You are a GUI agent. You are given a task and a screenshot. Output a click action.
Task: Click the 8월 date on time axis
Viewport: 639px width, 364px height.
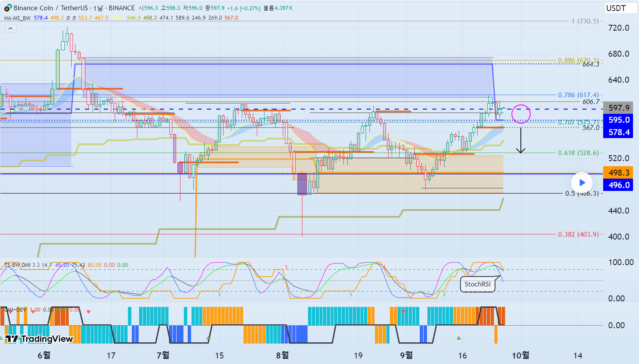(x=282, y=355)
